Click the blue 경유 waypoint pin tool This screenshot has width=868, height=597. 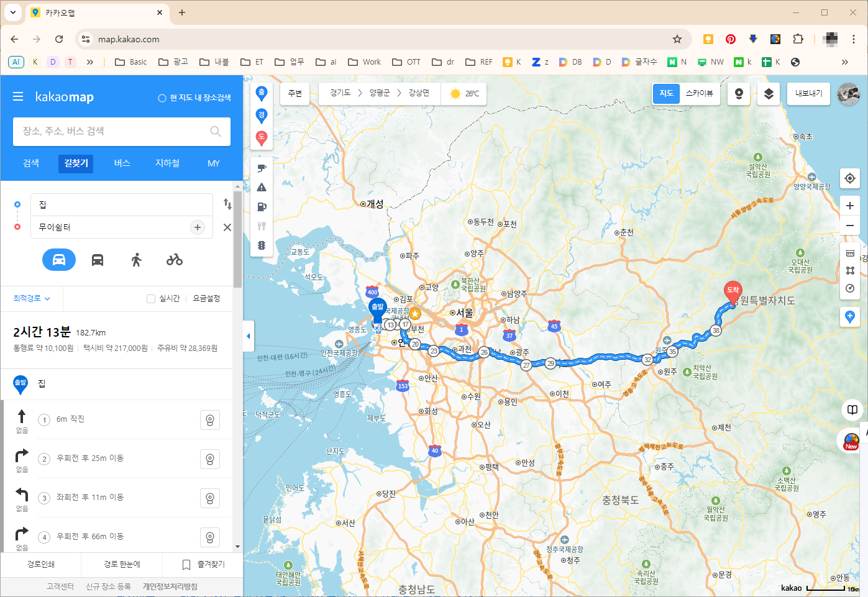click(262, 116)
